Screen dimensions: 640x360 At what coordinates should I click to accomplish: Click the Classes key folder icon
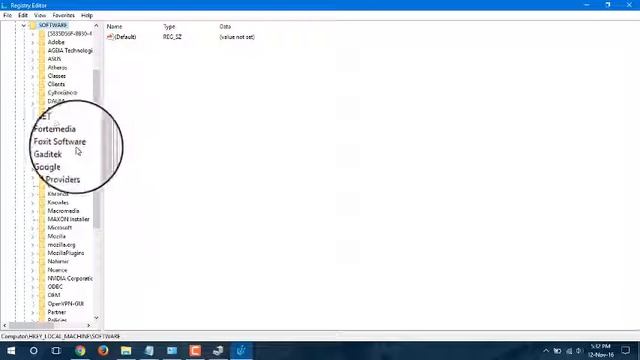tap(42, 76)
